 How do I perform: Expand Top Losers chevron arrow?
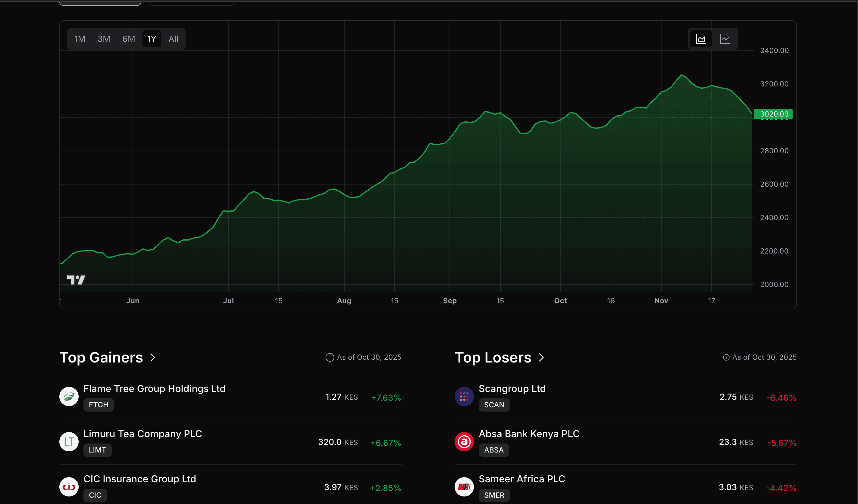[541, 357]
